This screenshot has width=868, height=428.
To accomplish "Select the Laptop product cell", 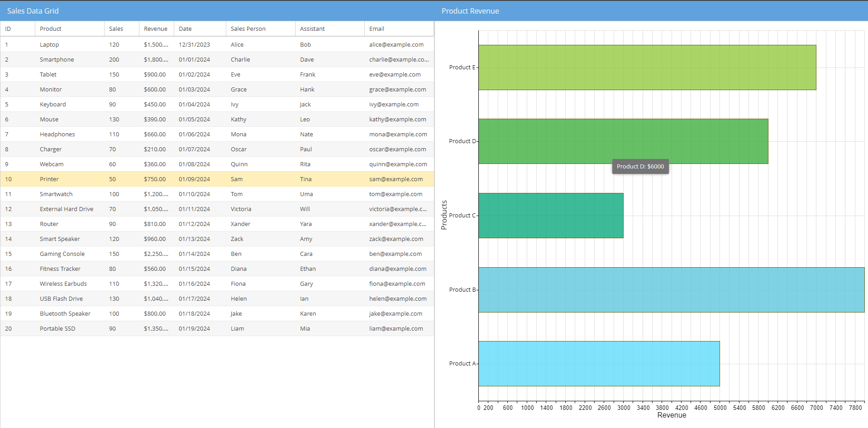I will point(70,44).
